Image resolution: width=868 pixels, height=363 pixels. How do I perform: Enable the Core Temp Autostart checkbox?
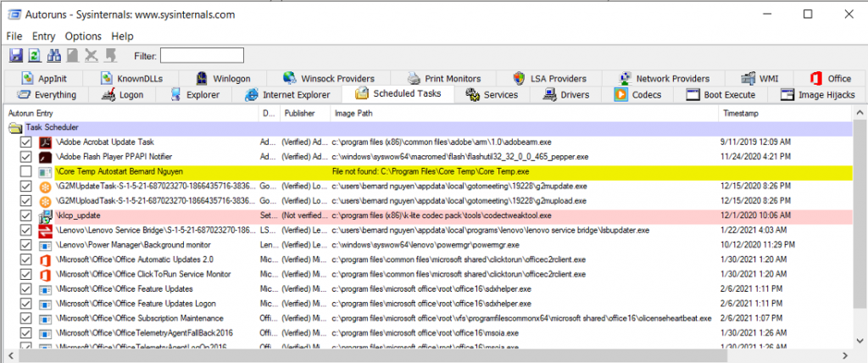tap(25, 172)
